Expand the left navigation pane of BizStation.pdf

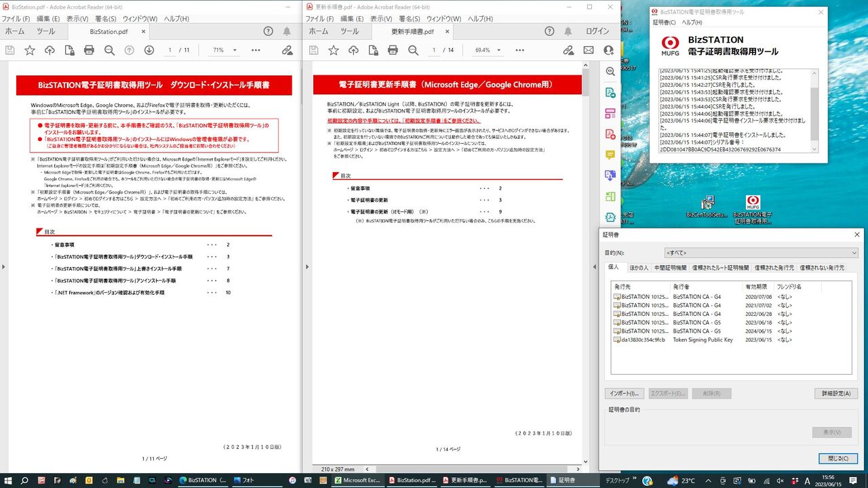[3, 266]
